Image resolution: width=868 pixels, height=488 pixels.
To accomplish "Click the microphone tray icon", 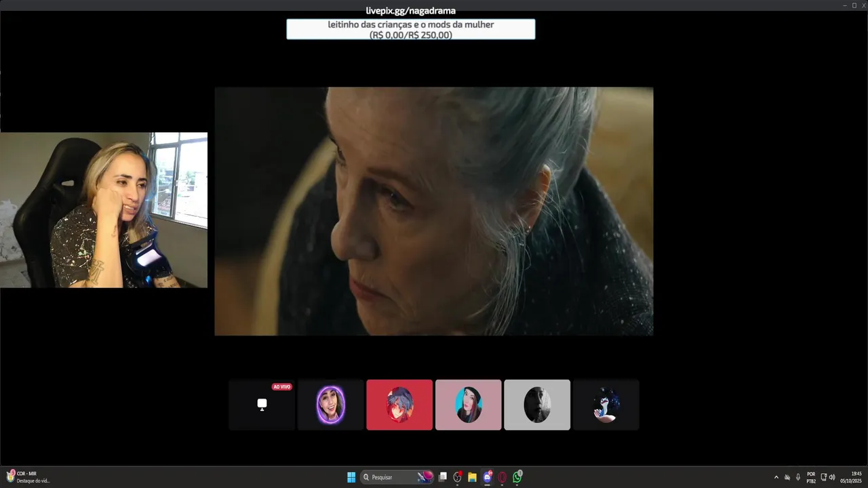I will coord(798,477).
